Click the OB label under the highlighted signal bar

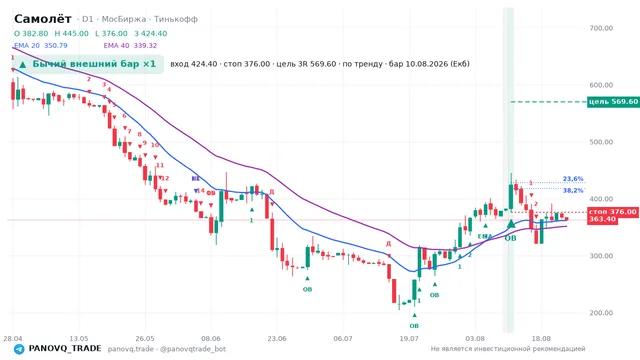[511, 238]
